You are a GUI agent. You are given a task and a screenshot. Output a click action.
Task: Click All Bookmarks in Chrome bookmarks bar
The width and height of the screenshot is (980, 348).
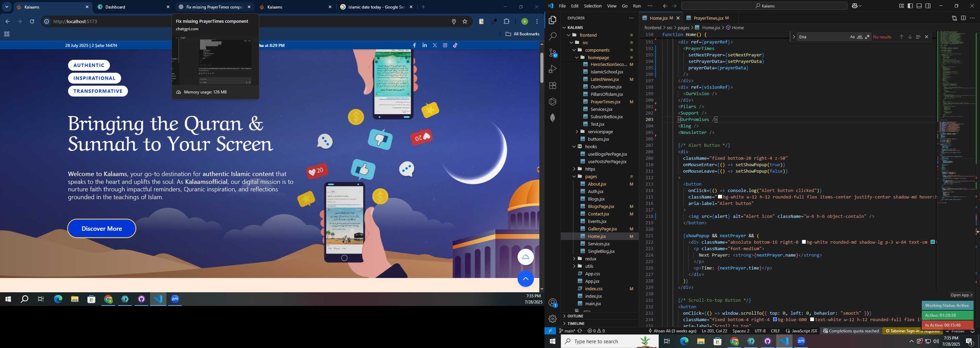point(522,34)
